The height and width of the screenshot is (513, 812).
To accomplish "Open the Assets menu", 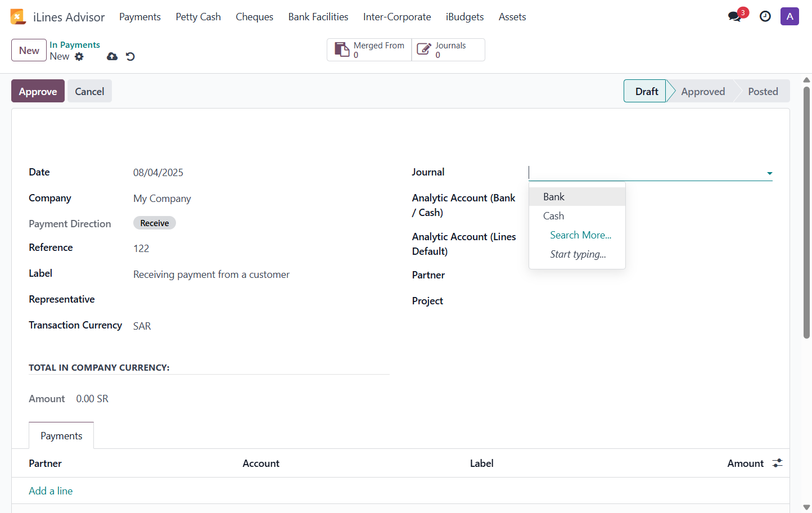I will click(512, 17).
